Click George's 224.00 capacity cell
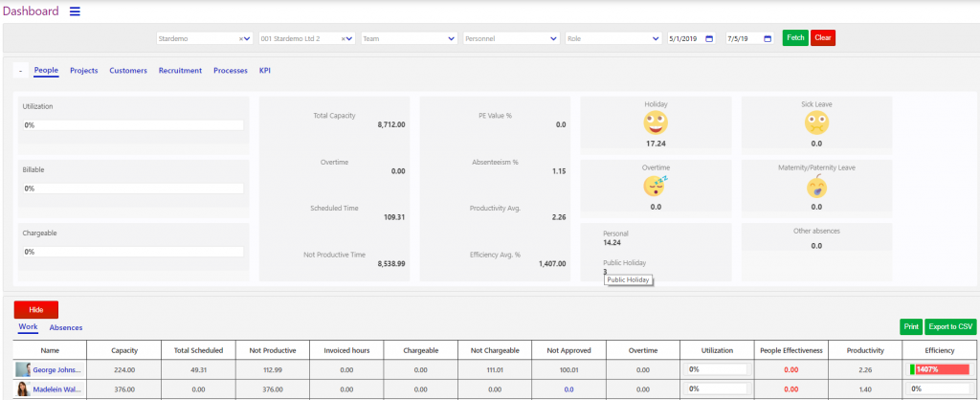 (124, 370)
